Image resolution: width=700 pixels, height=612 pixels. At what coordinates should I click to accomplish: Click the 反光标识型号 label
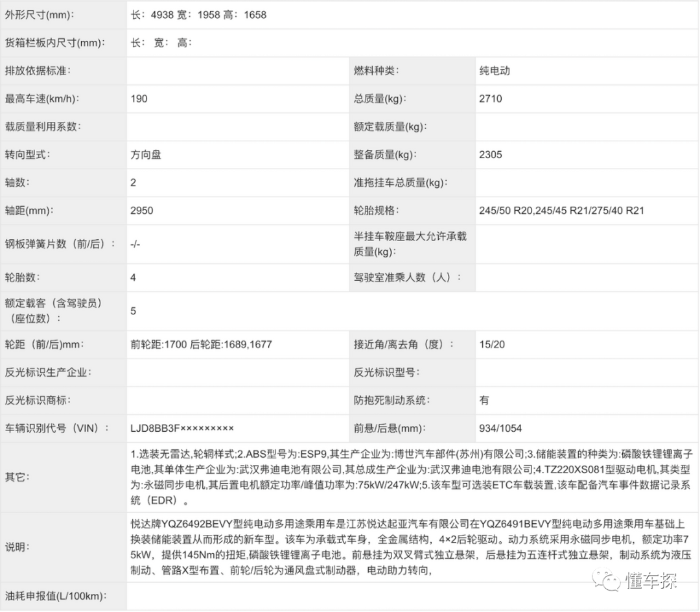386,372
